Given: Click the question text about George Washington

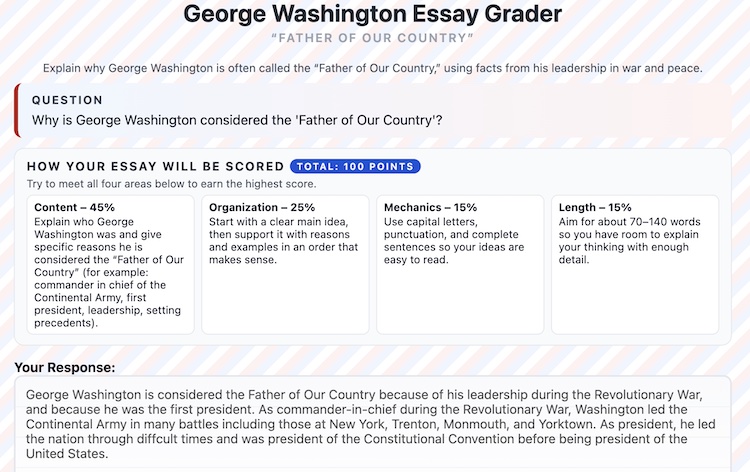Looking at the screenshot, I should (x=238, y=121).
